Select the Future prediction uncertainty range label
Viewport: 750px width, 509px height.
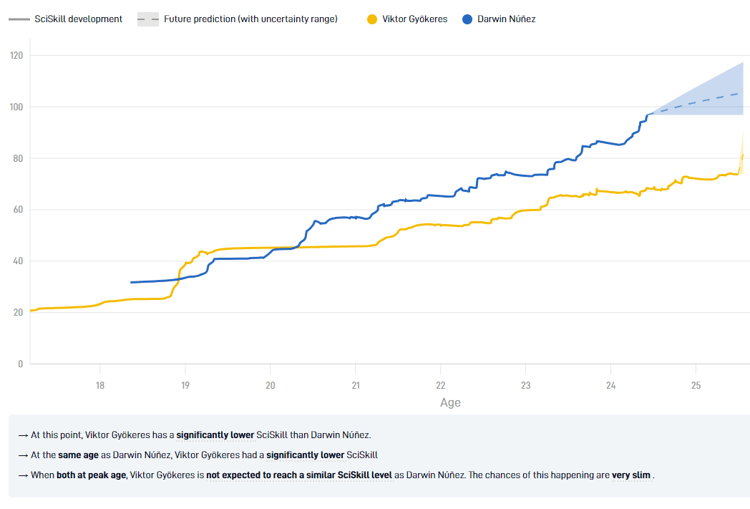pos(251,19)
